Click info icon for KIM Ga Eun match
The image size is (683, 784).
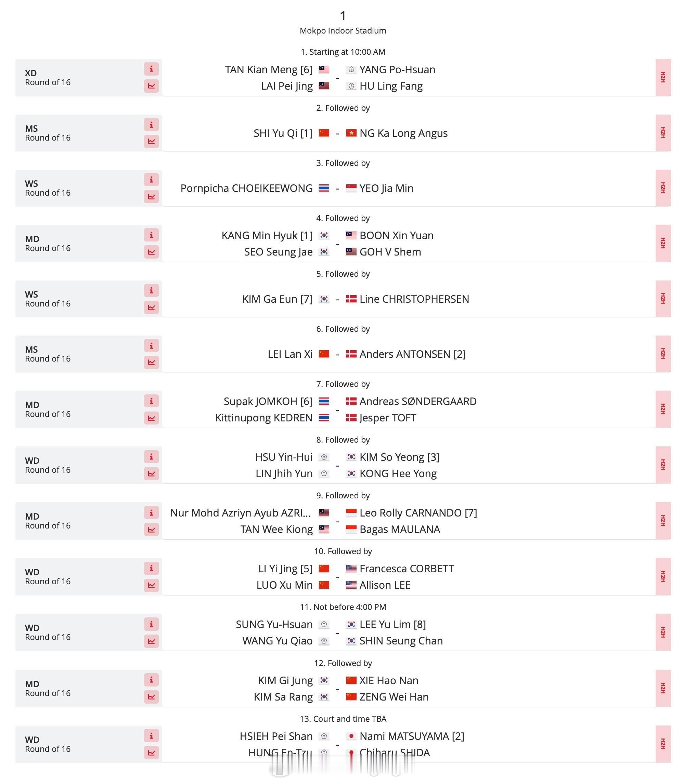(x=151, y=290)
